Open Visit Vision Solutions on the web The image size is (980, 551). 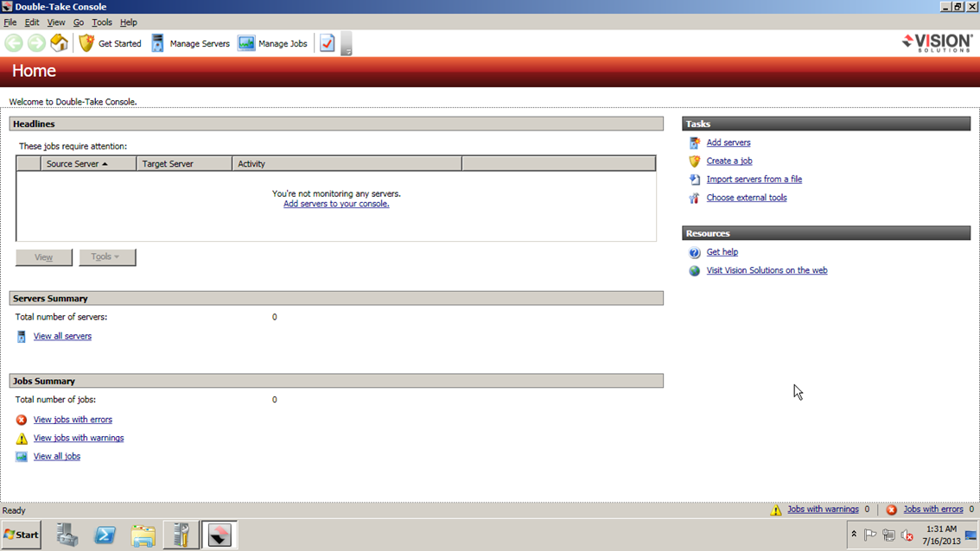[x=767, y=270]
